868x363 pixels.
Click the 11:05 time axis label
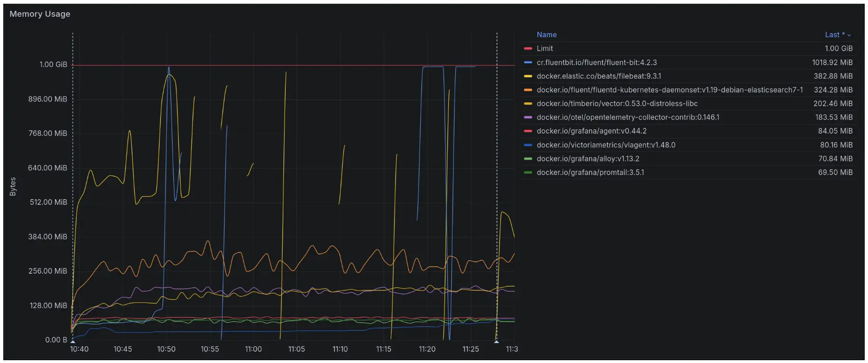click(297, 349)
